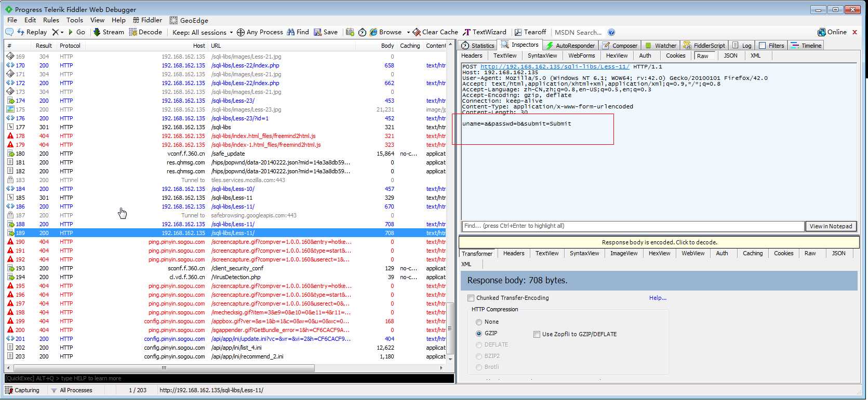Click the comment speech bubble icon
This screenshot has height=400, width=868.
9,32
